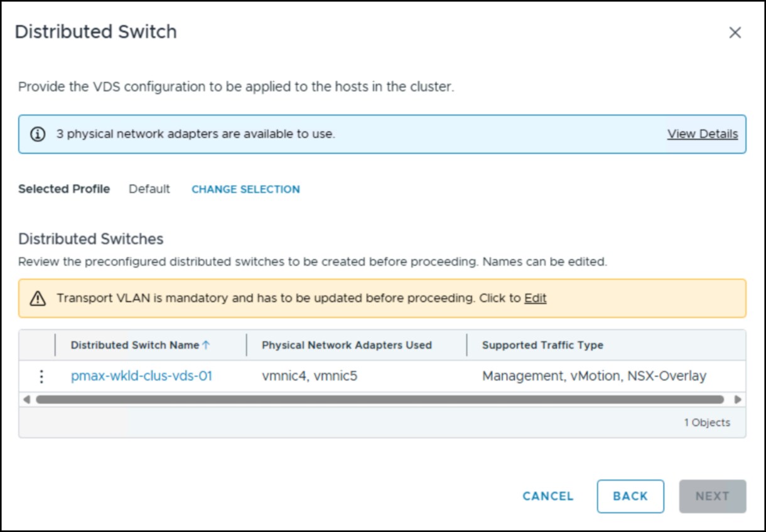Click the 'Default' profile value
The width and height of the screenshot is (766, 532).
coord(149,189)
